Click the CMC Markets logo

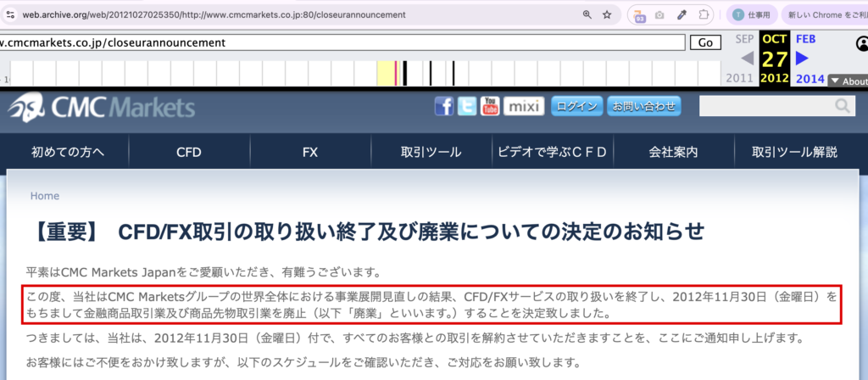click(102, 108)
